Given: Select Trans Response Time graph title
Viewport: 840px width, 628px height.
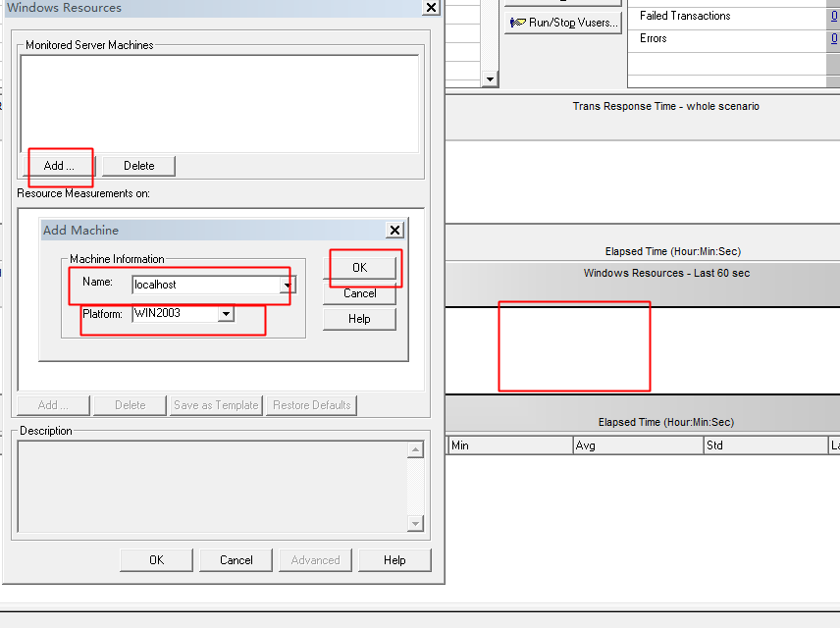Looking at the screenshot, I should coord(666,106).
